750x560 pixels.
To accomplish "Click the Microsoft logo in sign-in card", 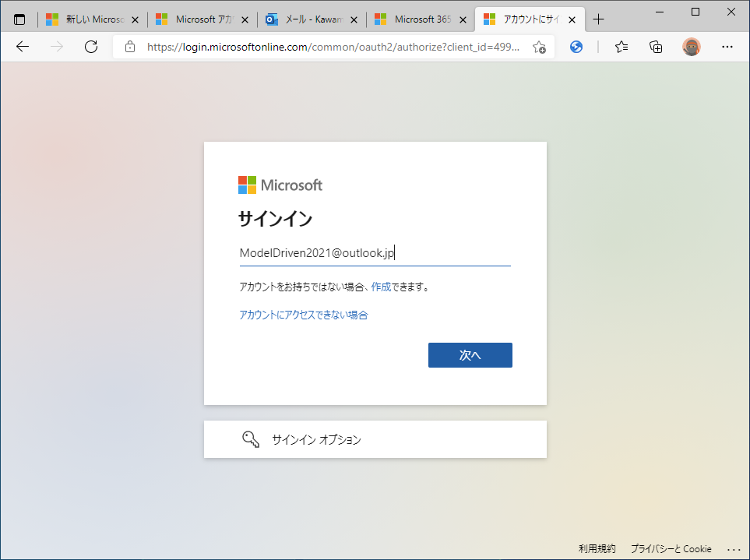I will coord(280,185).
